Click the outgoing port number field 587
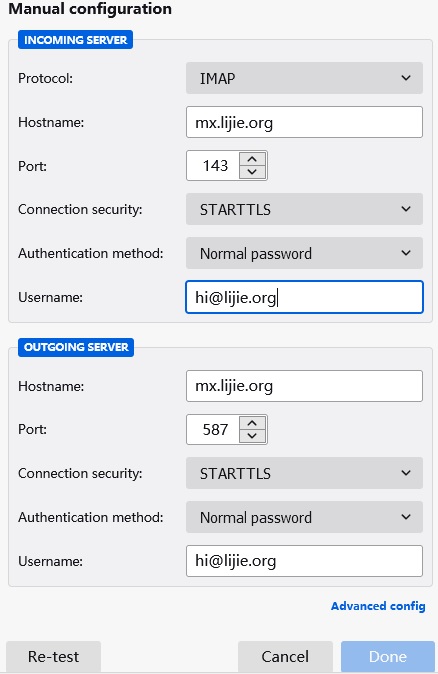 pos(213,429)
